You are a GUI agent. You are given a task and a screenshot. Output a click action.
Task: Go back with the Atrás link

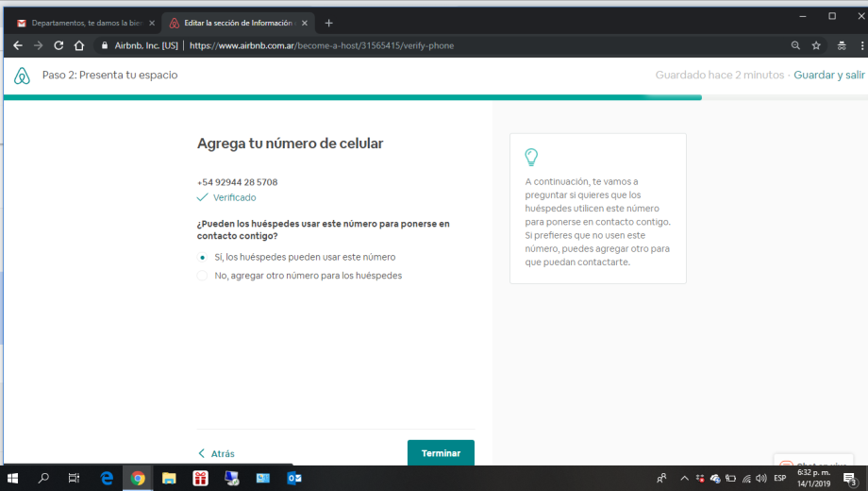point(217,453)
